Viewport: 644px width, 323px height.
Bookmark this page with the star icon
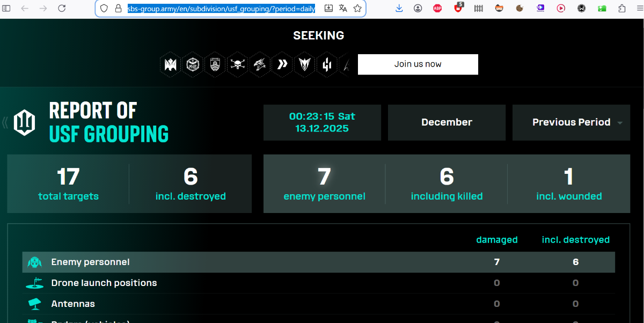coord(357,8)
